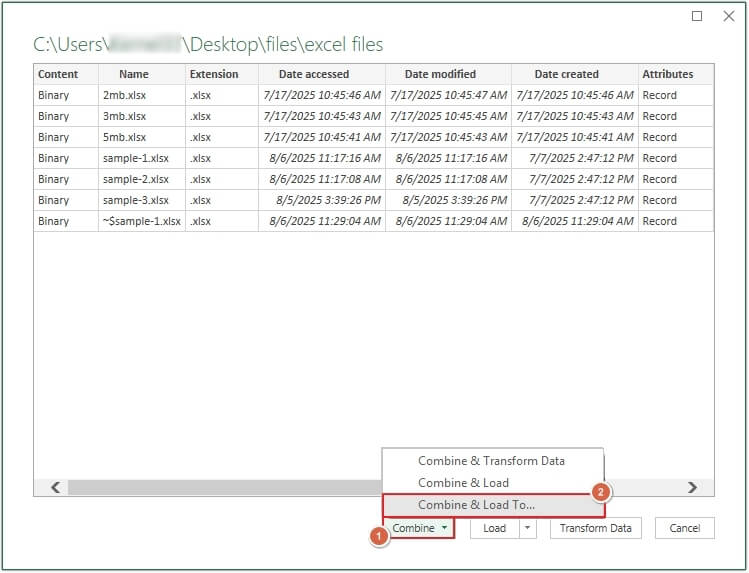
Task: Choose Combine & Transform Data option
Action: pos(491,461)
